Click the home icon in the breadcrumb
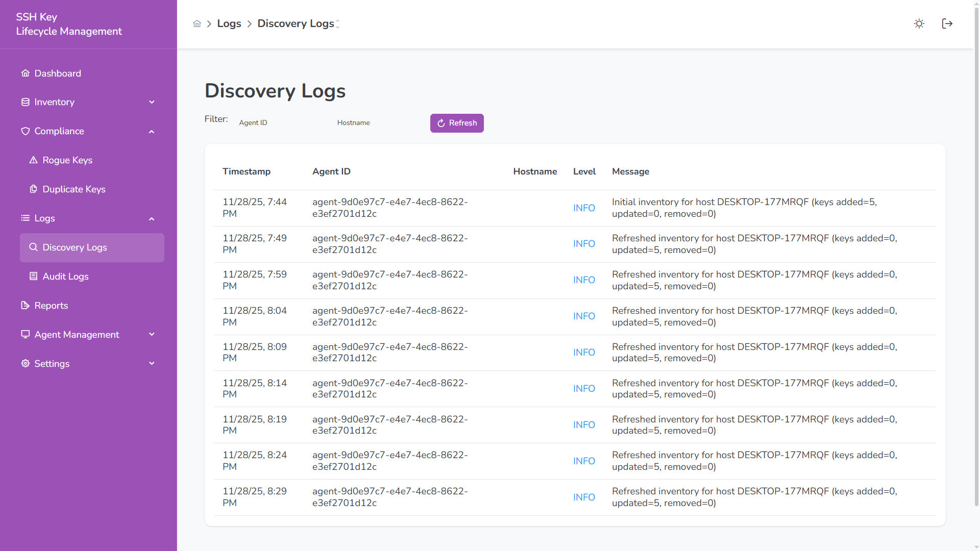The image size is (980, 551). [197, 23]
